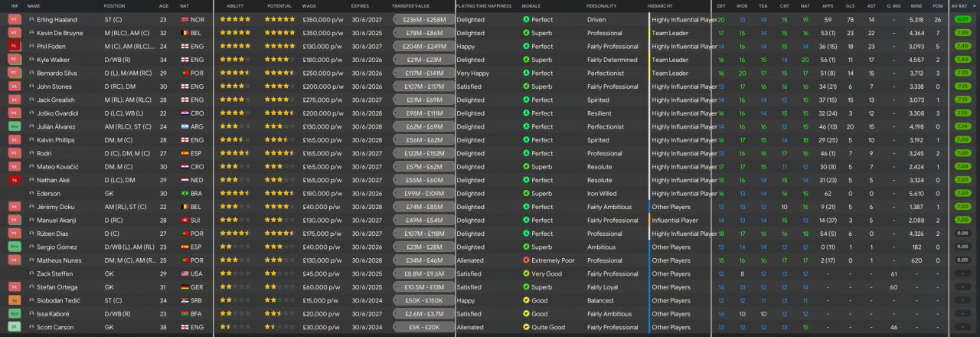Open Kalvin Phillips' player name
The image size is (980, 337).
pos(56,139)
